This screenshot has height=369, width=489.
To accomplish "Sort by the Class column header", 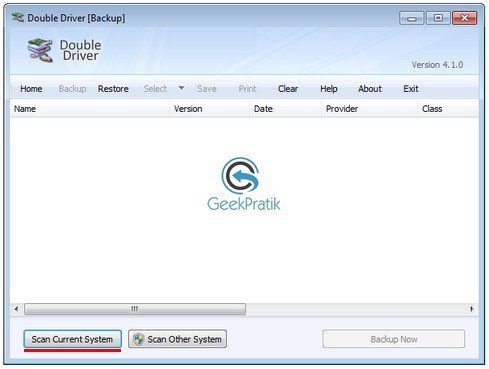I will click(448, 109).
